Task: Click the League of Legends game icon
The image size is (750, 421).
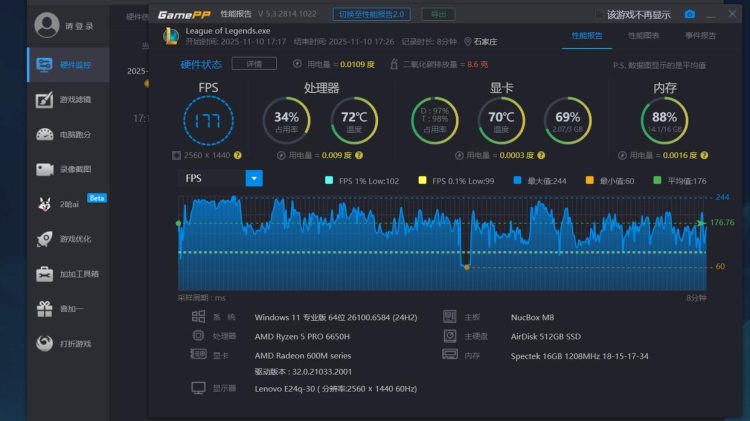Action: click(x=171, y=36)
